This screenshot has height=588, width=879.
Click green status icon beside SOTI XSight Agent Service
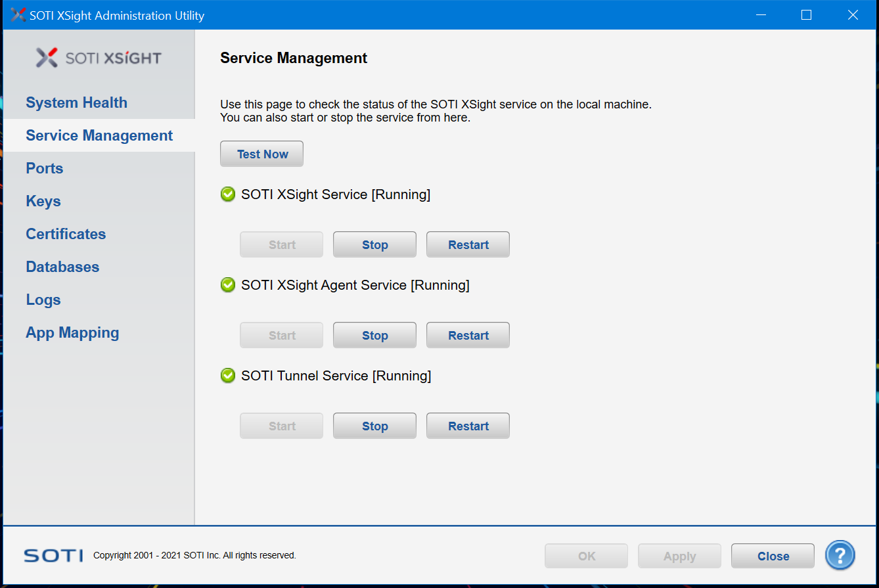(228, 285)
